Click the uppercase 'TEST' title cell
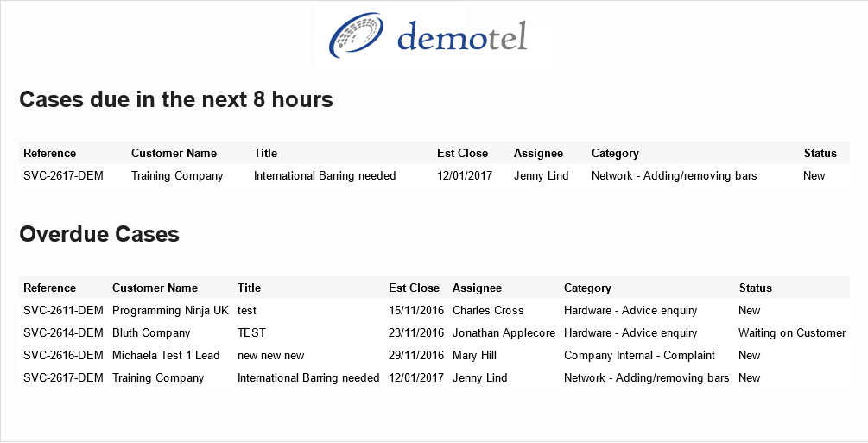The image size is (868, 443). (x=251, y=332)
